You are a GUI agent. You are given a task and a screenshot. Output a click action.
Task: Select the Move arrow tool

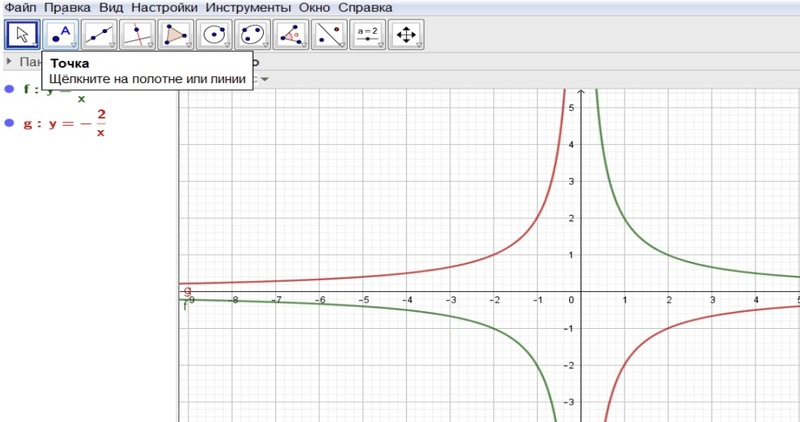(x=22, y=35)
